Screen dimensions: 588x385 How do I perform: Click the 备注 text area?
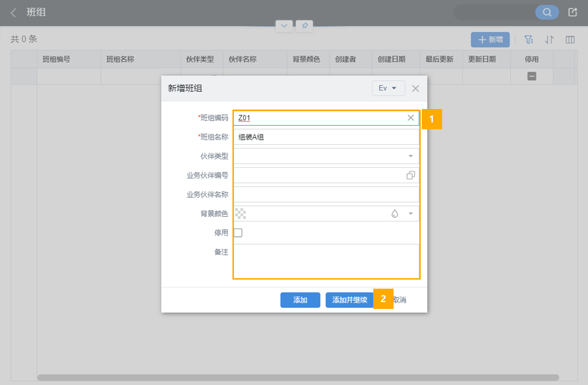326,261
